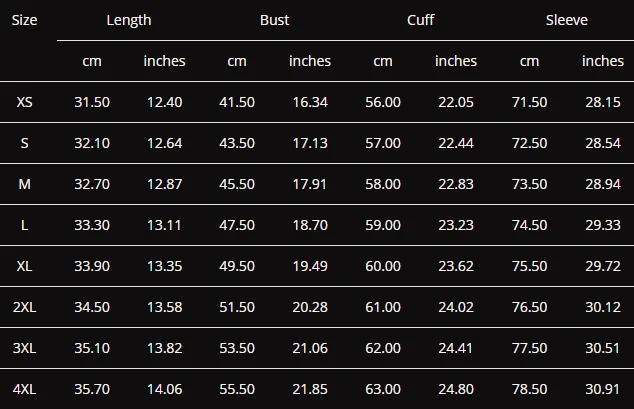Click the Bust column header

coord(274,20)
